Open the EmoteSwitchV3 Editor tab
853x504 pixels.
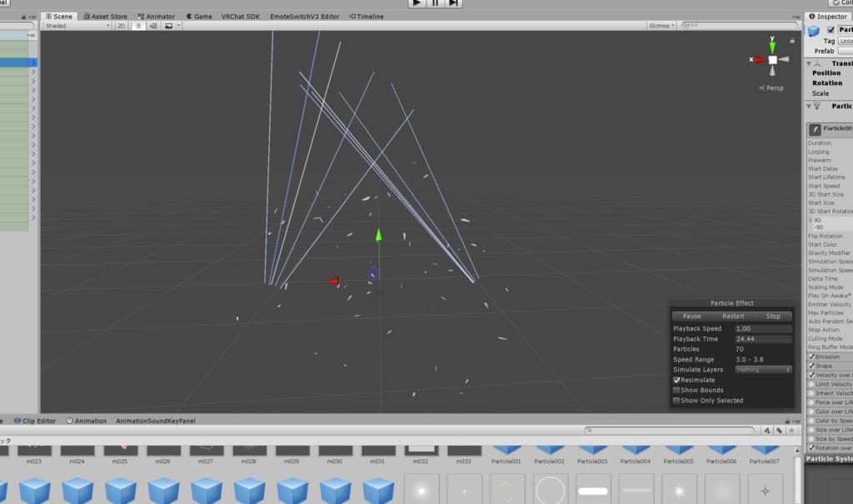click(305, 17)
